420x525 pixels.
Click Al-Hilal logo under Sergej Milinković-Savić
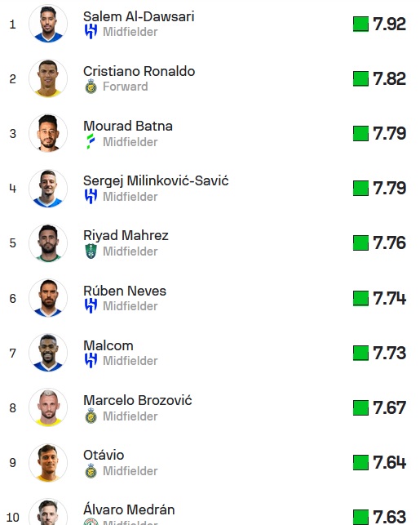point(91,196)
